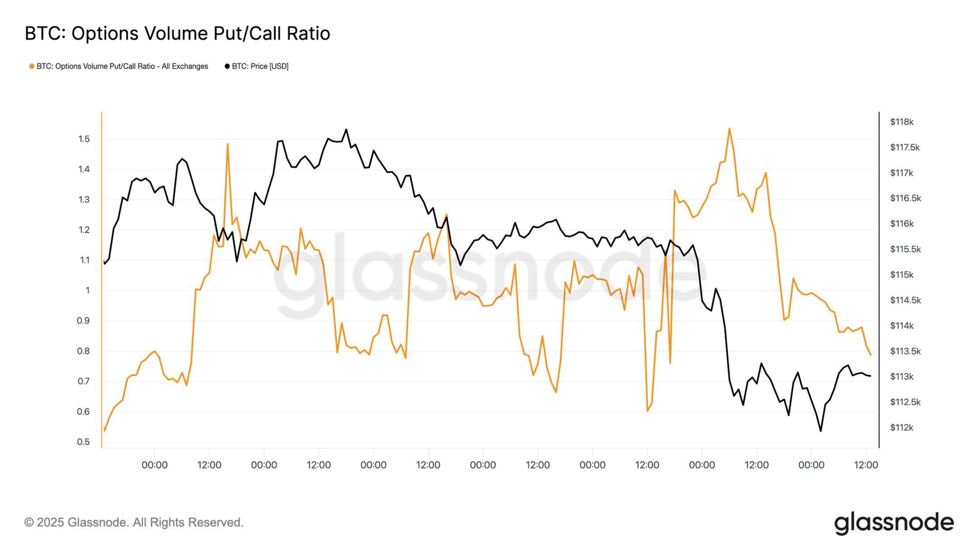Toggle the Put/Call Ratio All Exchanges legend label
The image size is (980, 551).
coord(122,67)
